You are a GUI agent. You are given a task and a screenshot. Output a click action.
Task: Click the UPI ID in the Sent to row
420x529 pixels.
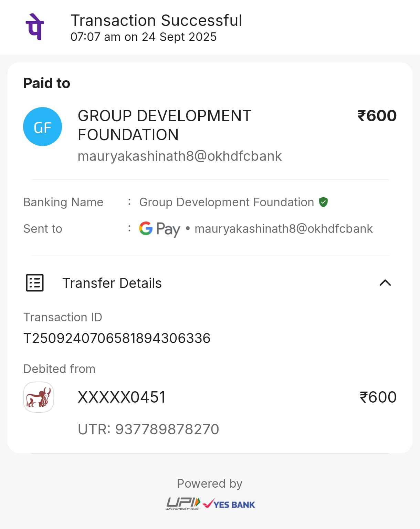point(284,229)
